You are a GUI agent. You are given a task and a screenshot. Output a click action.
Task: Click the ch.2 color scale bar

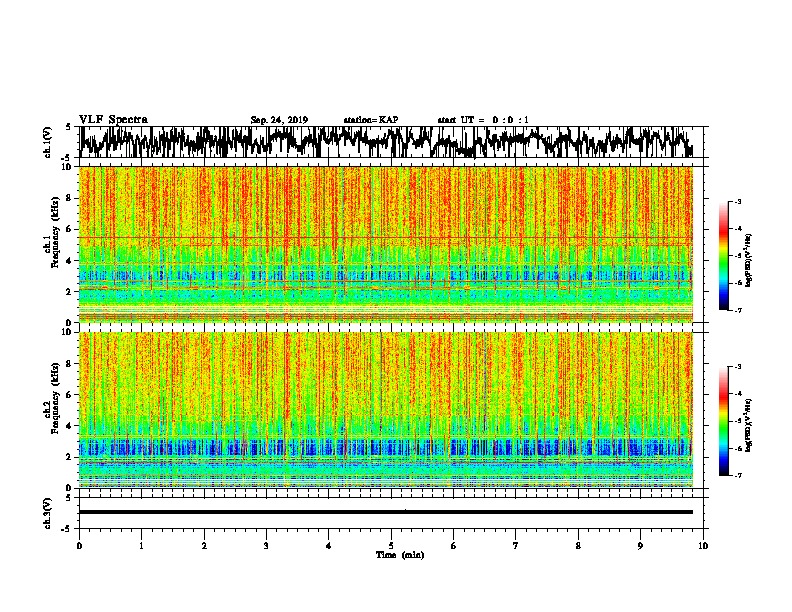pos(723,421)
